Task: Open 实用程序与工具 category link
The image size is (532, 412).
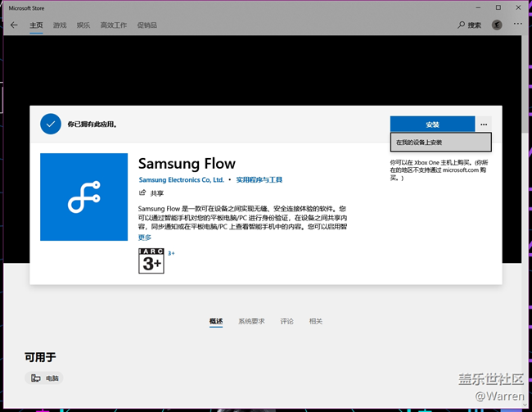Action: pyautogui.click(x=259, y=179)
